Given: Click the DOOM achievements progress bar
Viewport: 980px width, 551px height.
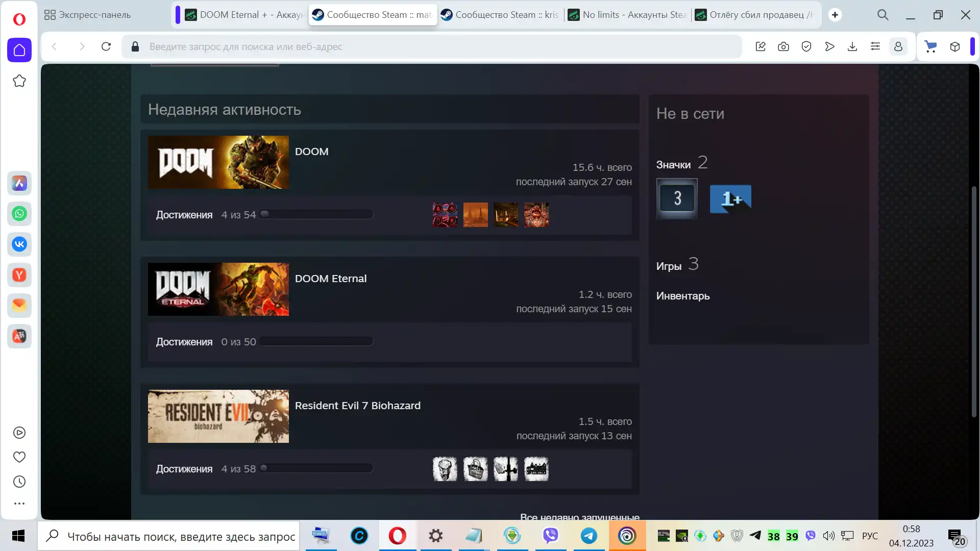Looking at the screenshot, I should (316, 214).
